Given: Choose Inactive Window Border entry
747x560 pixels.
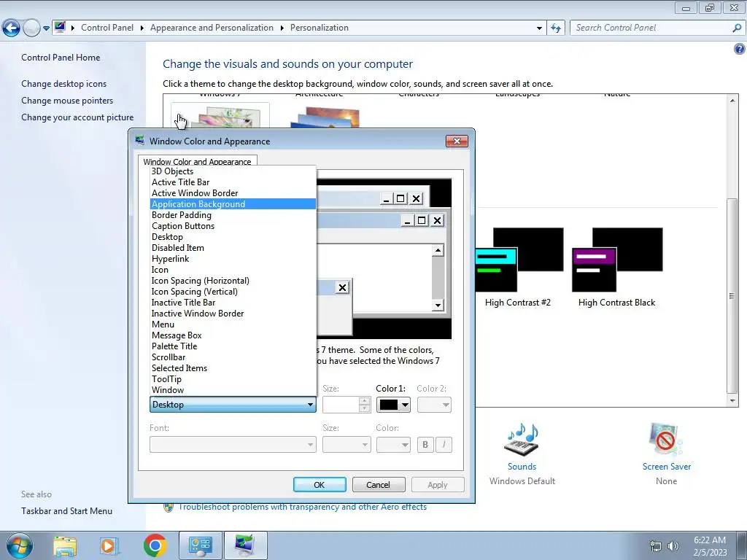Looking at the screenshot, I should point(233,314).
